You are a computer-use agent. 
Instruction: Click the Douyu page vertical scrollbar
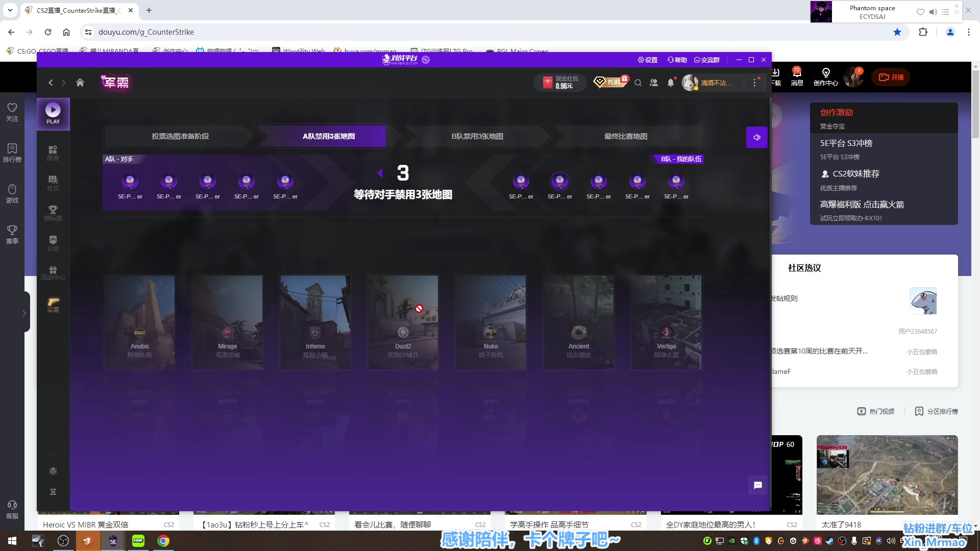[x=975, y=105]
